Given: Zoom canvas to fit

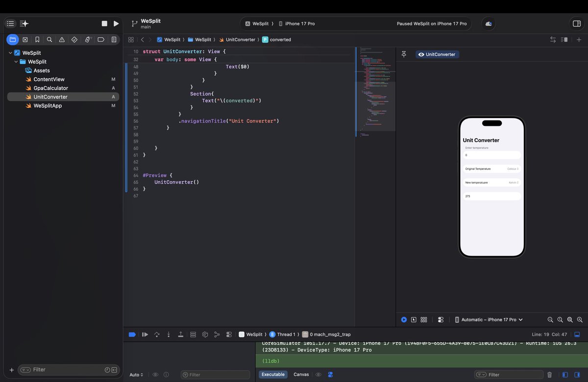Looking at the screenshot, I should [570, 320].
